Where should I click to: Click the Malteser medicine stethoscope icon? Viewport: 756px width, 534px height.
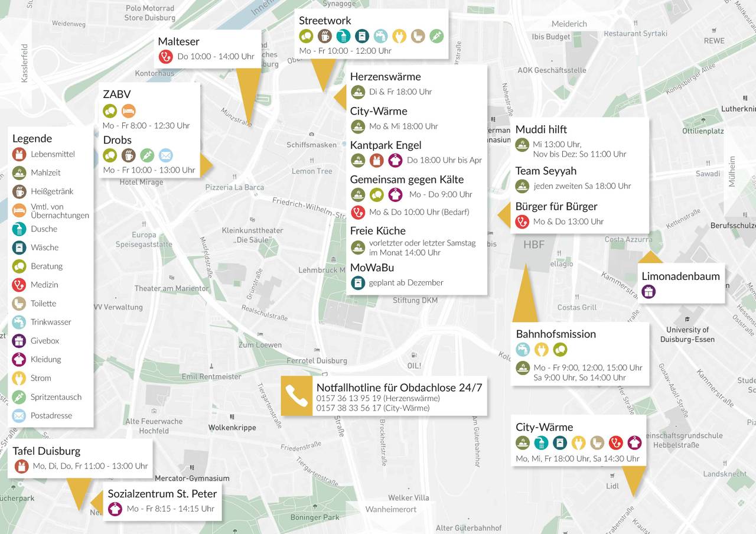[165, 57]
